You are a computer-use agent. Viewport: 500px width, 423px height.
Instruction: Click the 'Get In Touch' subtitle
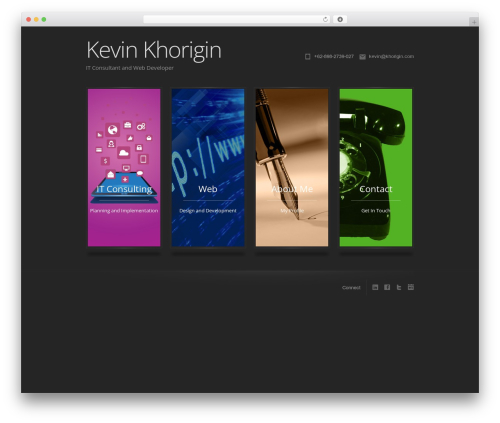click(376, 211)
